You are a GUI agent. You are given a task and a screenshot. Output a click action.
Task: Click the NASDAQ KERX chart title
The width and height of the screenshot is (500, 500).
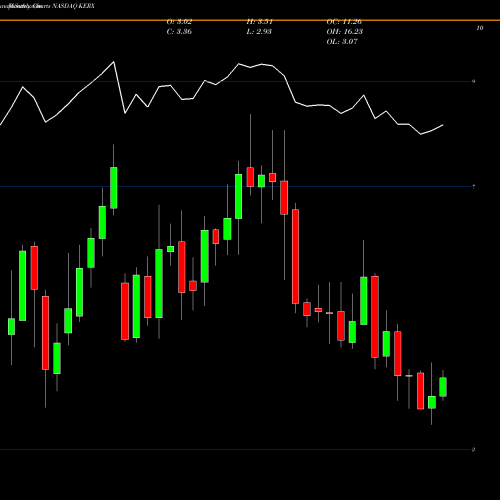tap(73, 6)
